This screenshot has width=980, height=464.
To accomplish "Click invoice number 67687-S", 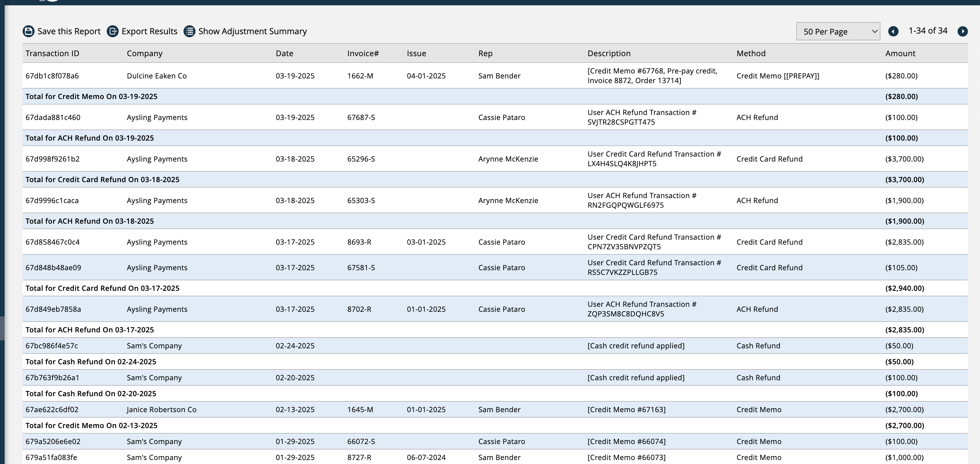I will coord(361,117).
